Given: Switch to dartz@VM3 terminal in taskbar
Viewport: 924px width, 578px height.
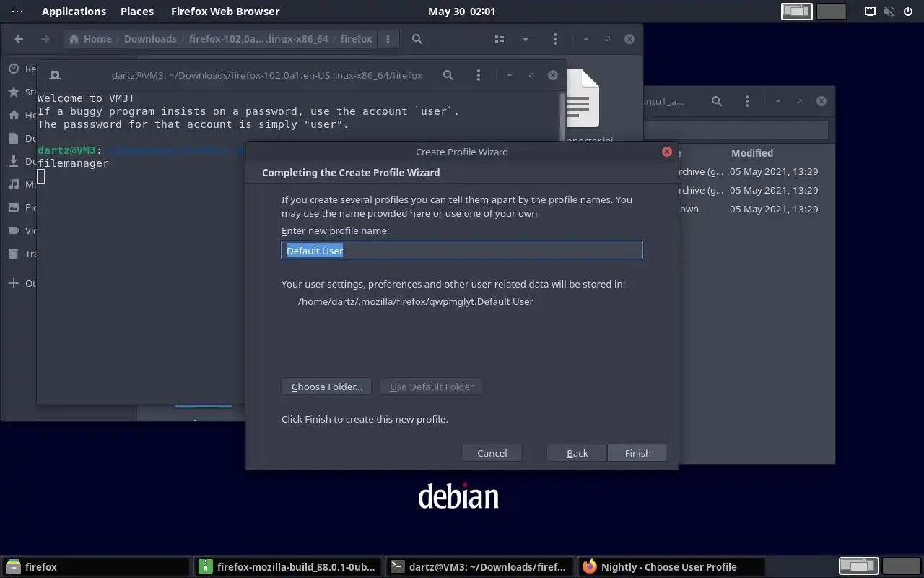Looking at the screenshot, I should (x=480, y=567).
